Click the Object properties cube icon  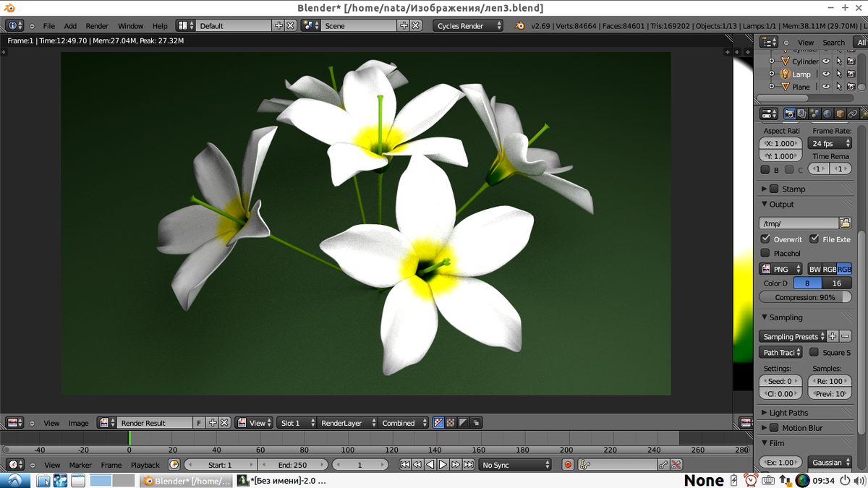coord(840,114)
